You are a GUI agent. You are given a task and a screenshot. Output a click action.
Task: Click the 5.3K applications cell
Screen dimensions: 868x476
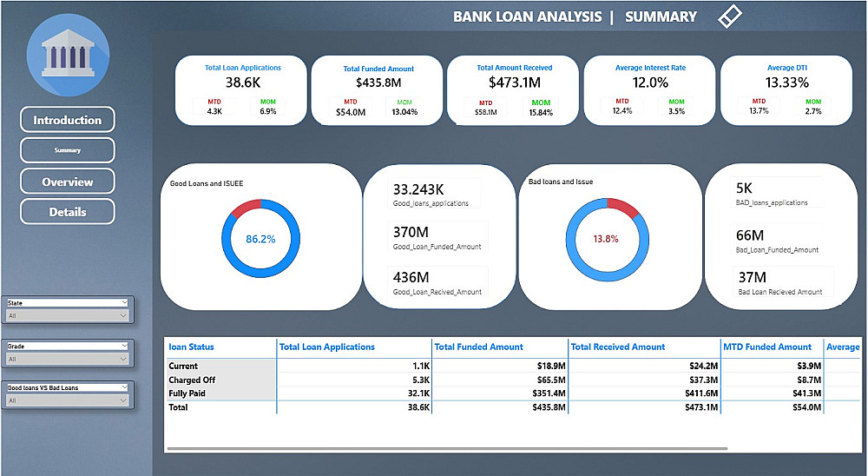pos(421,380)
